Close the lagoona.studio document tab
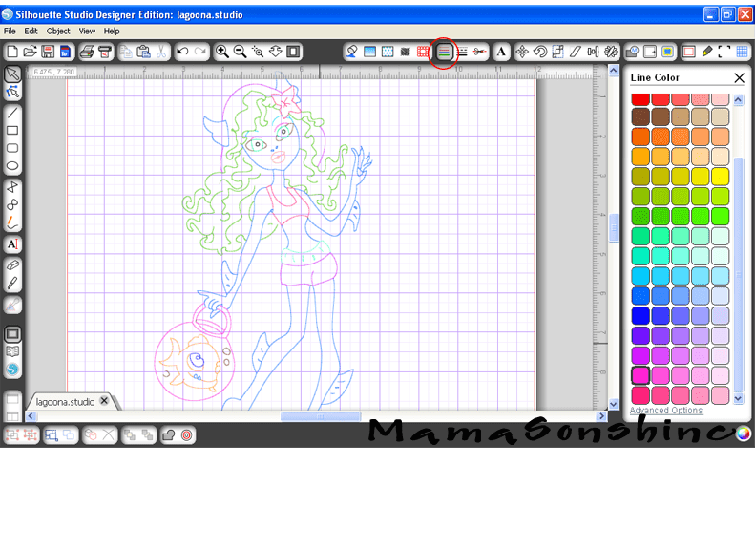756x550 pixels. coord(105,401)
